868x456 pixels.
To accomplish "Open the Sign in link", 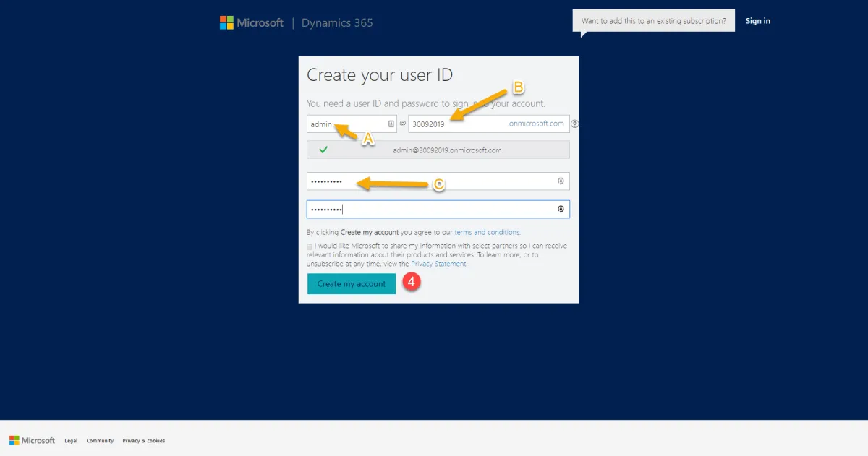I will pos(758,21).
